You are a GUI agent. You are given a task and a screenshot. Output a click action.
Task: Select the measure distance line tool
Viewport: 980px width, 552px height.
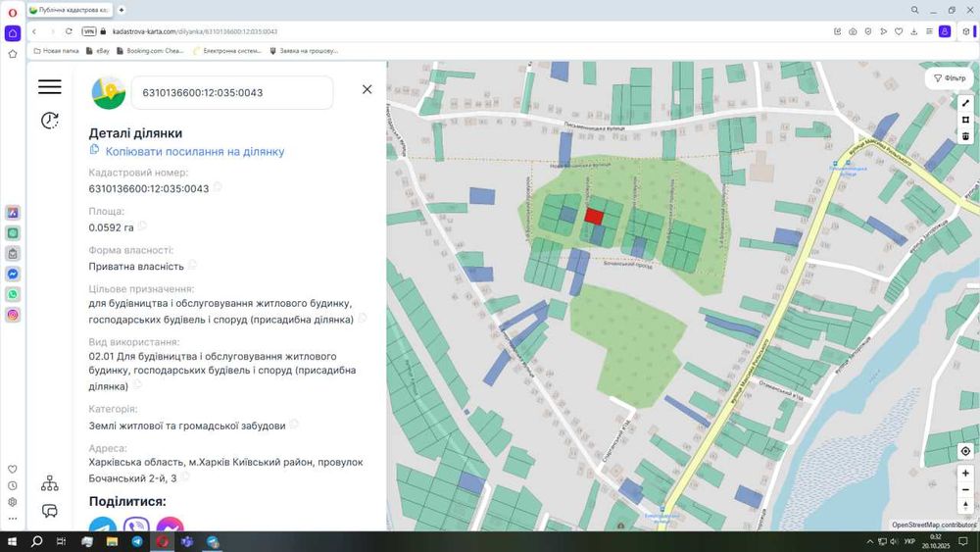[x=965, y=103]
